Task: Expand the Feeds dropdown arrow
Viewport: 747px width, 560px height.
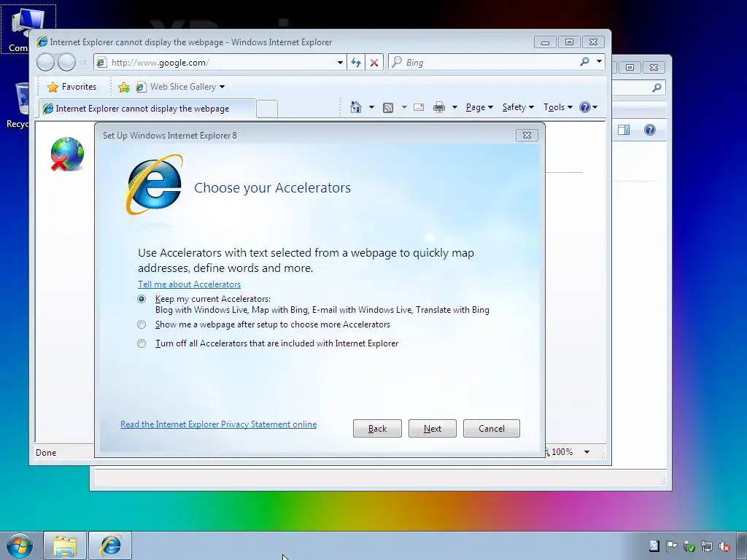Action: [404, 107]
